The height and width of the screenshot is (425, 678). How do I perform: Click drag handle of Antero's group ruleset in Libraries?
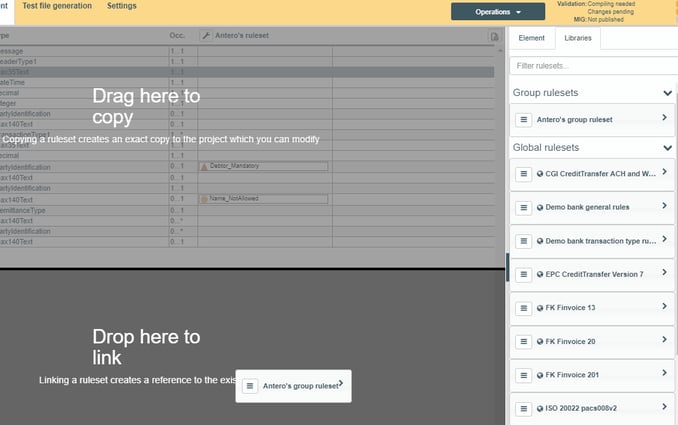[x=524, y=120]
